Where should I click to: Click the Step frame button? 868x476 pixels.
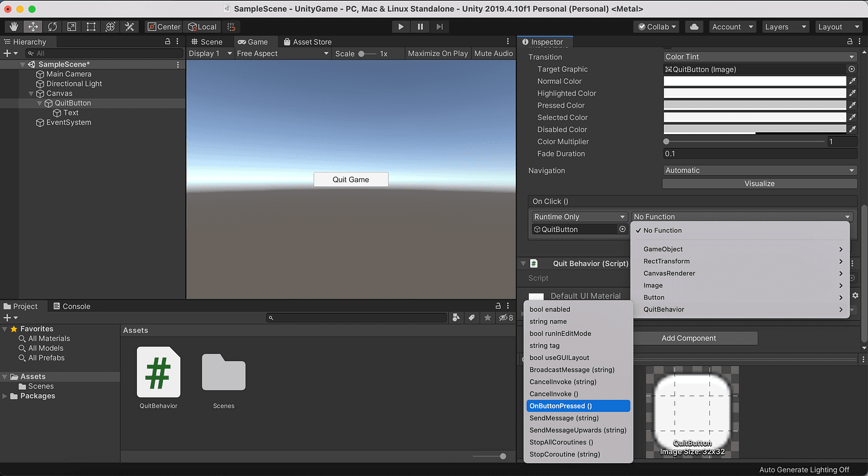click(440, 27)
